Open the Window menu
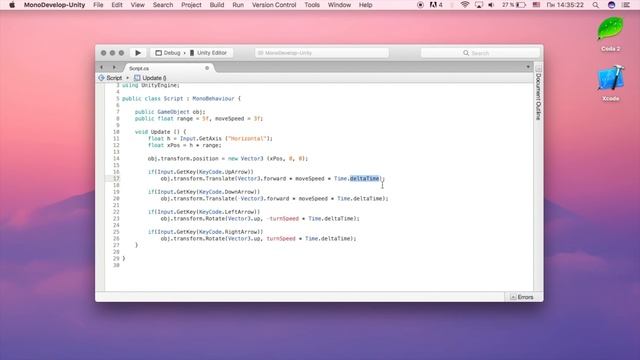 [339, 5]
